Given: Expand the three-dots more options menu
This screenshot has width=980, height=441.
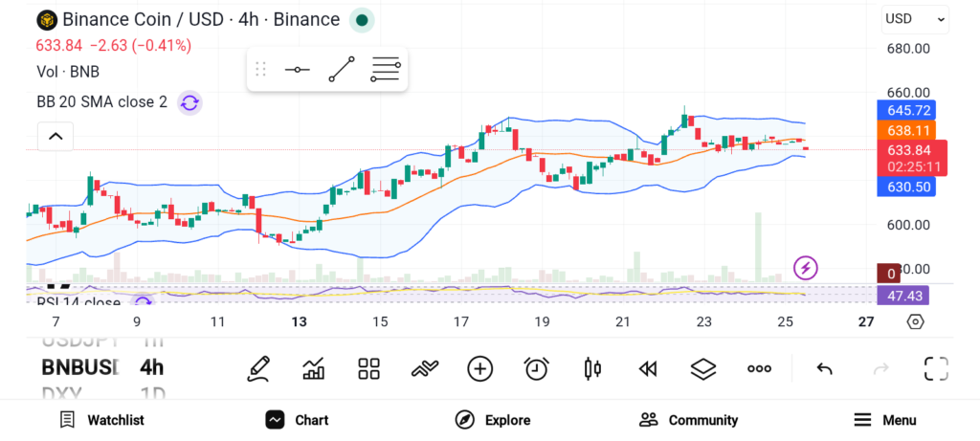Looking at the screenshot, I should click(x=759, y=368).
